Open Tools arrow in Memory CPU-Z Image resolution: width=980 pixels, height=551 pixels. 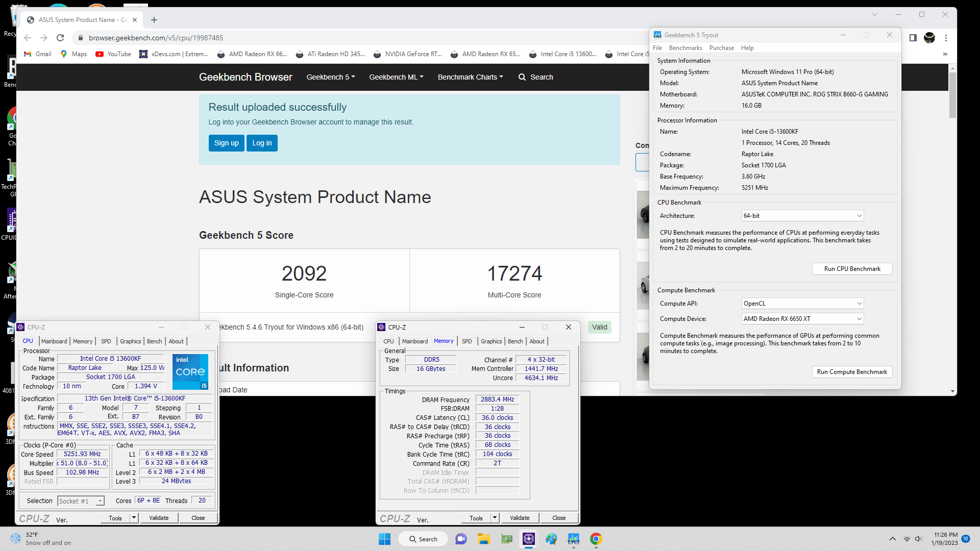pos(495,518)
